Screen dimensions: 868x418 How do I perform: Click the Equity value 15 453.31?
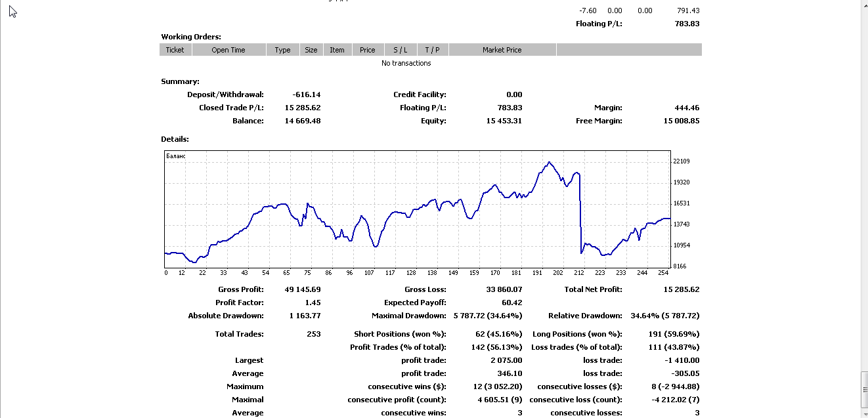504,121
